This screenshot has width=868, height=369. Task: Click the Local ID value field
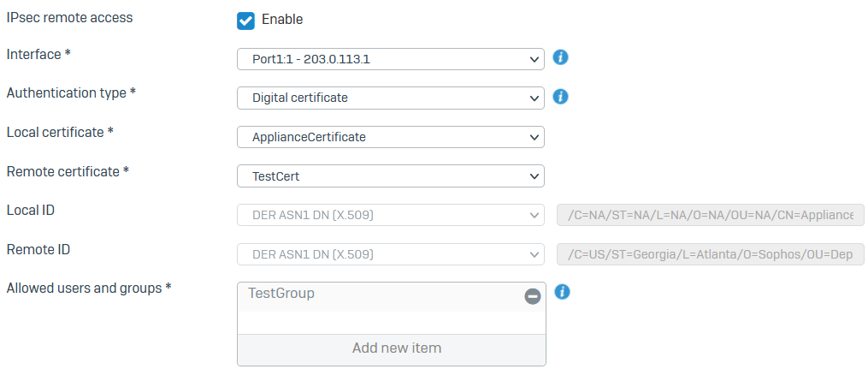(710, 215)
